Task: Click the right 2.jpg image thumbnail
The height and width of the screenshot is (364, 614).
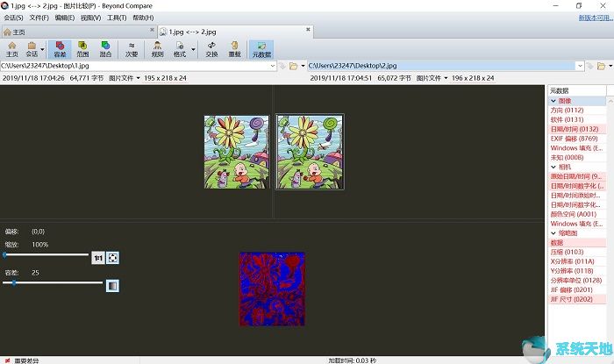Action: [x=310, y=152]
